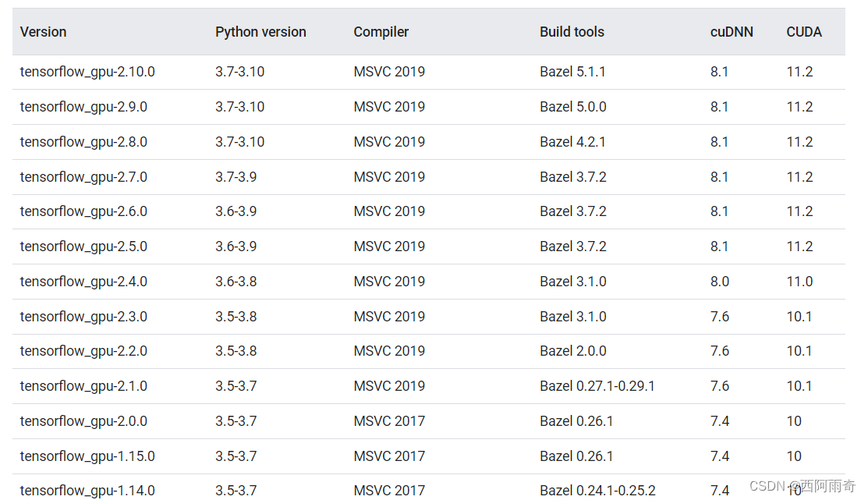Select the tensorflow_gpu-2.10.0 cell
The image size is (868, 500).
pos(87,72)
